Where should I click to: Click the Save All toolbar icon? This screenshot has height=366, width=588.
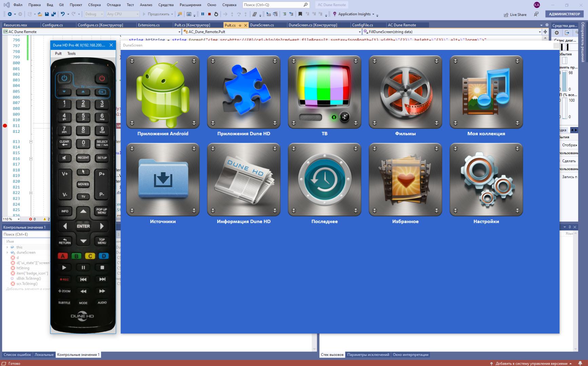(x=54, y=14)
